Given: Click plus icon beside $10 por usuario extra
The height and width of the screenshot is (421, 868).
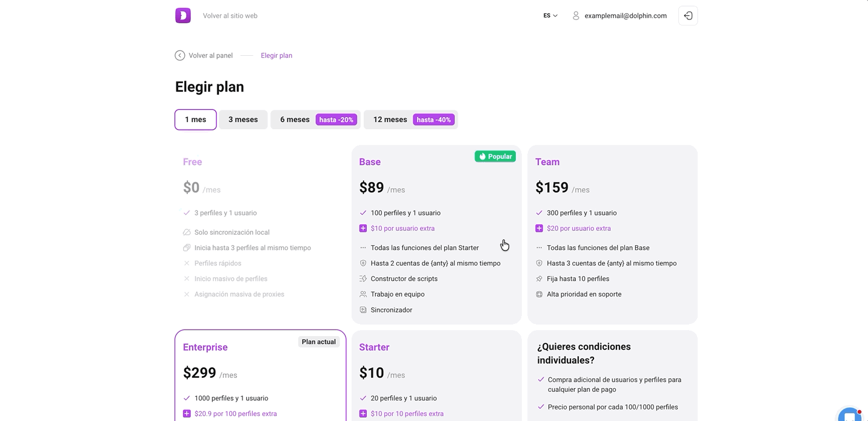Looking at the screenshot, I should click(x=363, y=229).
